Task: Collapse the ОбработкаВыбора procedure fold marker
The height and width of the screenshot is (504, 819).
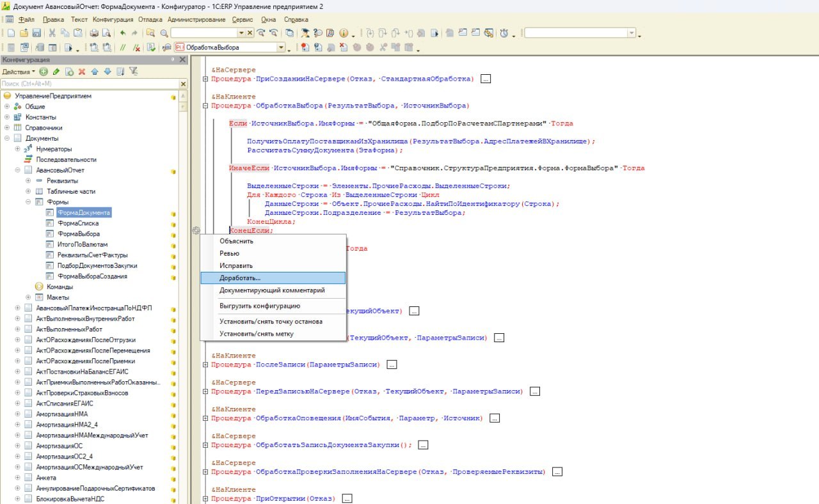Action: point(205,106)
